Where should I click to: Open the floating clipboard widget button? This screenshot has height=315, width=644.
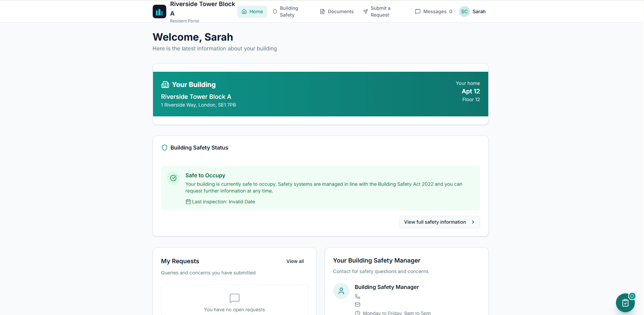(x=625, y=303)
